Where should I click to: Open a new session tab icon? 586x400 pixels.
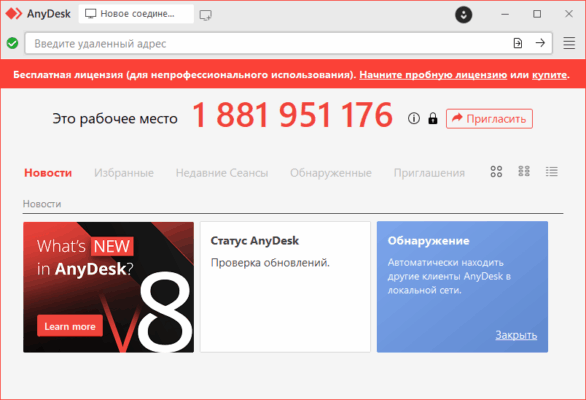point(206,15)
